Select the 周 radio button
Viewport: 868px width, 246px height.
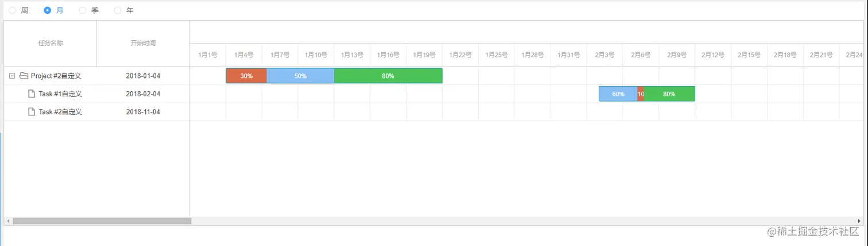coord(13,10)
